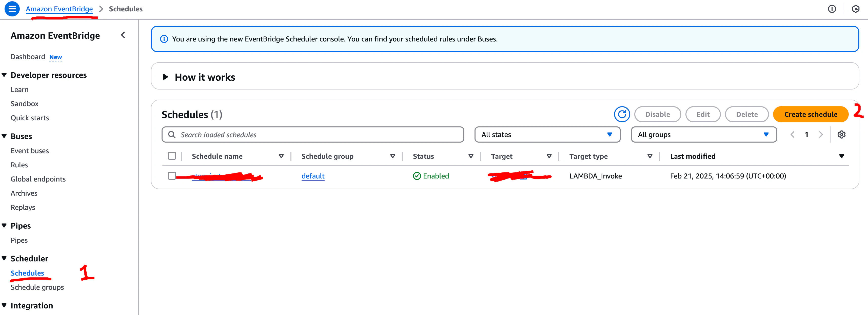Refresh the schedules list
Image resolution: width=868 pixels, height=315 pixels.
coord(622,115)
